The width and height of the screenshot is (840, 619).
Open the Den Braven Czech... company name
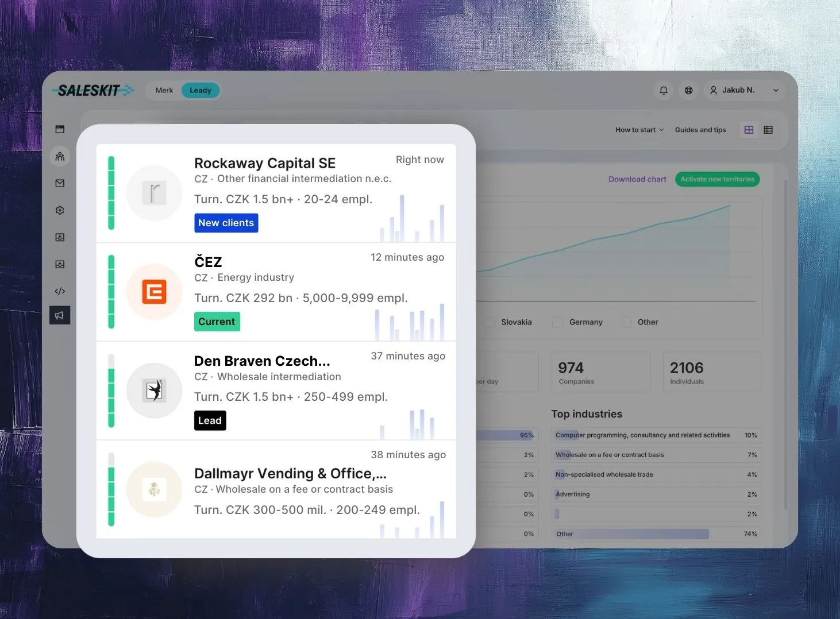click(x=262, y=361)
